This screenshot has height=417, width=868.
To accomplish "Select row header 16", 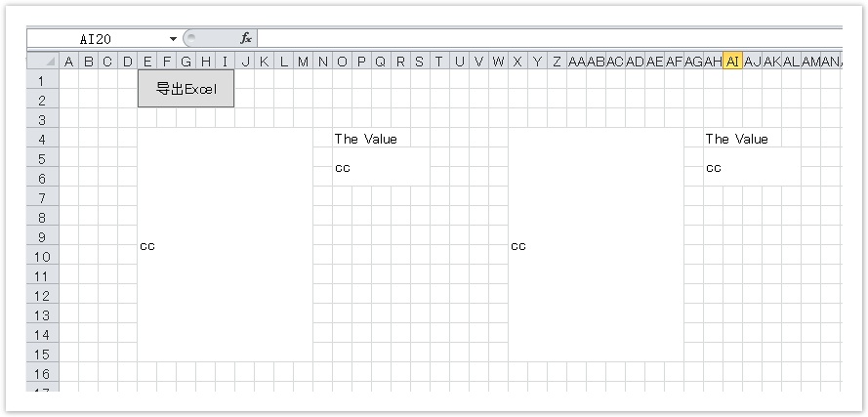I will tap(42, 373).
